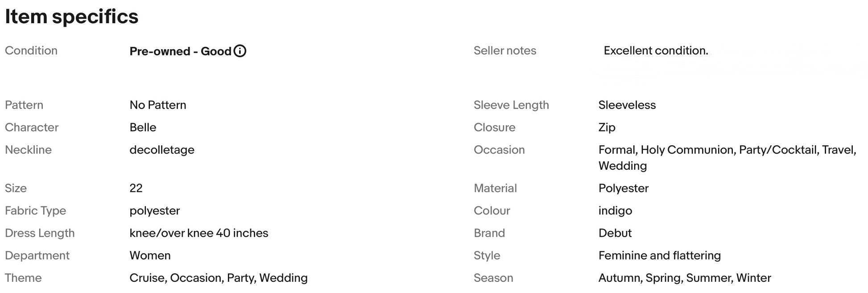Click the Excellent condition seller note
Viewport: 868px width, 293px height.
coord(656,50)
